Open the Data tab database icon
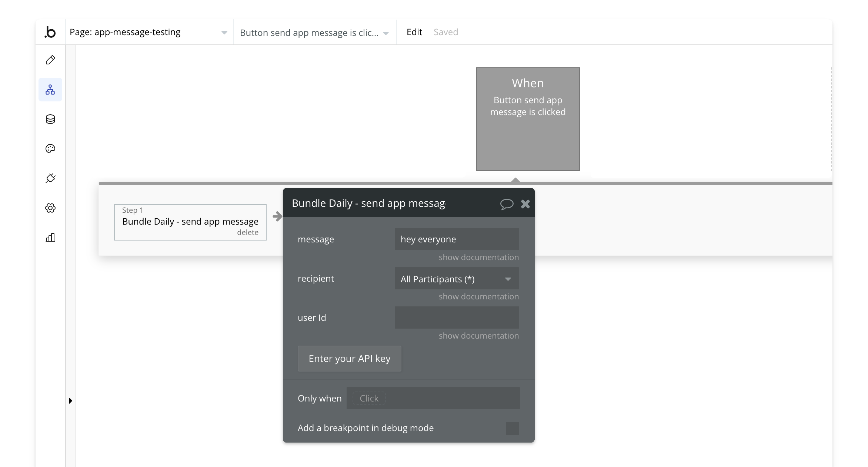 tap(50, 119)
